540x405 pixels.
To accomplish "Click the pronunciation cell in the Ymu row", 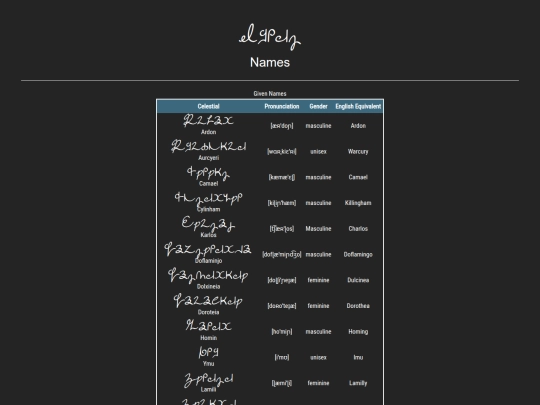I will click(x=282, y=357).
